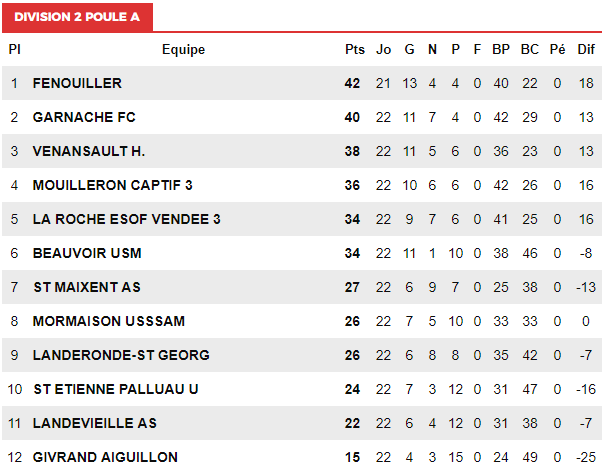Select LA ROCHE ESOF VENDEE 3
Screen dimensions: 605x474
click(127, 219)
